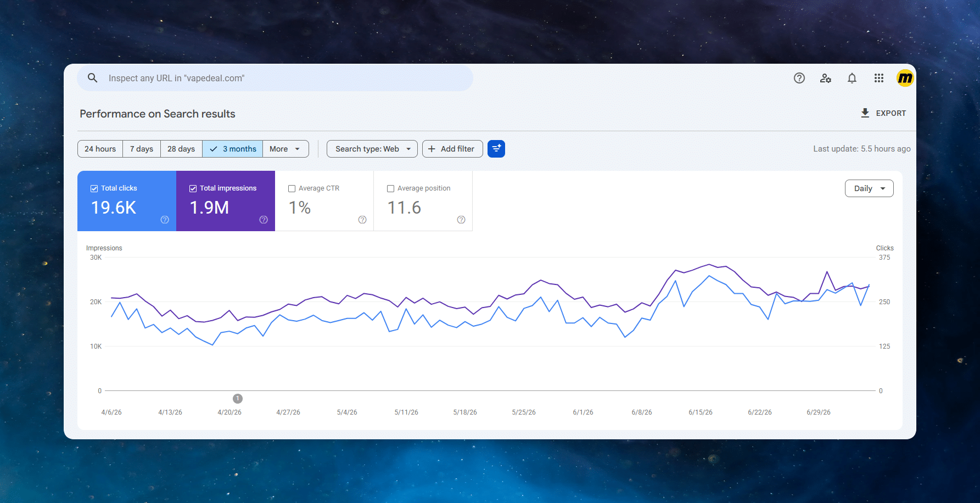Click the Add filter button
Viewport: 980px width, 503px height.
[x=452, y=149]
